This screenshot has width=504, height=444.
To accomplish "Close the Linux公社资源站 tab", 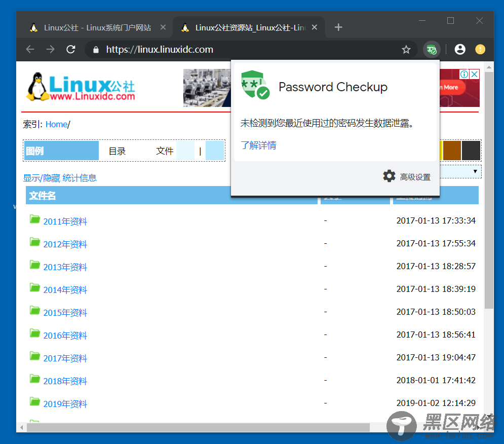I will click(x=315, y=27).
